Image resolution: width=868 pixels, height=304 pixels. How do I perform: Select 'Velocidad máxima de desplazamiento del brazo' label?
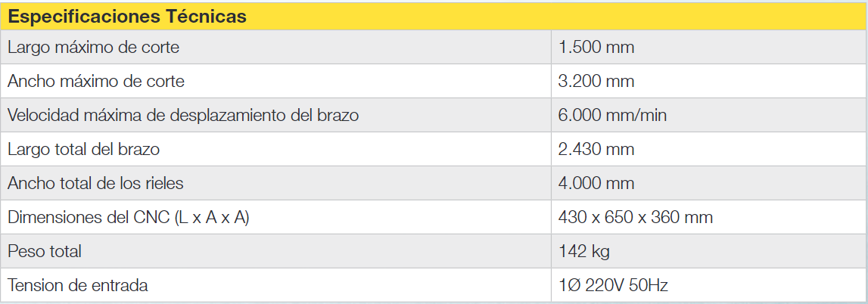[x=182, y=115]
